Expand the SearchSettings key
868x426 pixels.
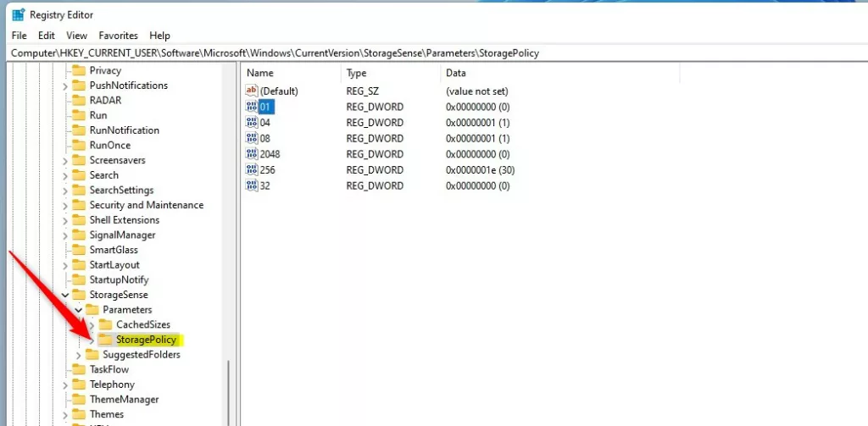pos(65,191)
